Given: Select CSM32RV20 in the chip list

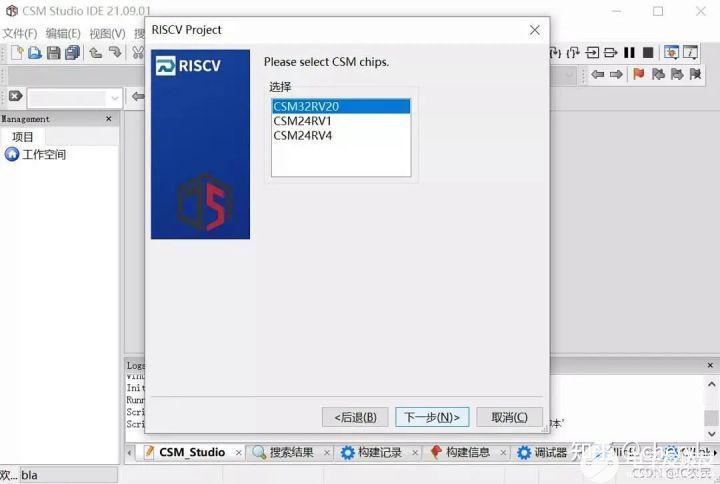Looking at the screenshot, I should pyautogui.click(x=341, y=107).
